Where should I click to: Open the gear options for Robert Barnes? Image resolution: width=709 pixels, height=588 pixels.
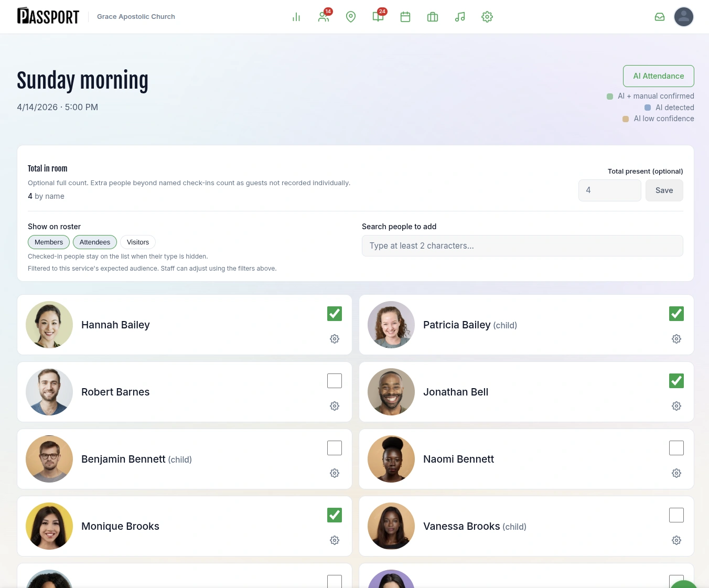click(335, 406)
